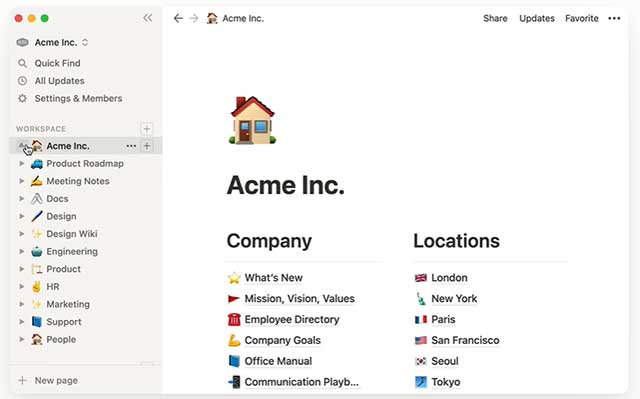Click Favorite in the top bar
Viewport: 640px width, 399px height.
[582, 18]
